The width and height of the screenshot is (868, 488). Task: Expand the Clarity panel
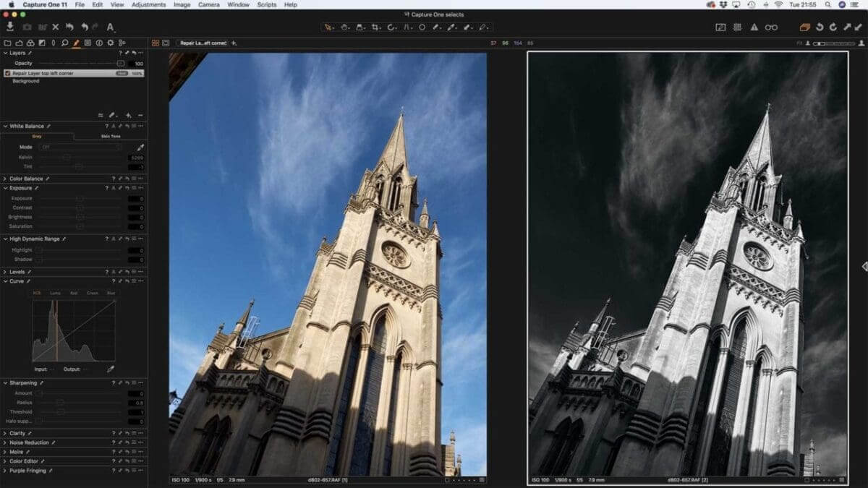[5, 433]
